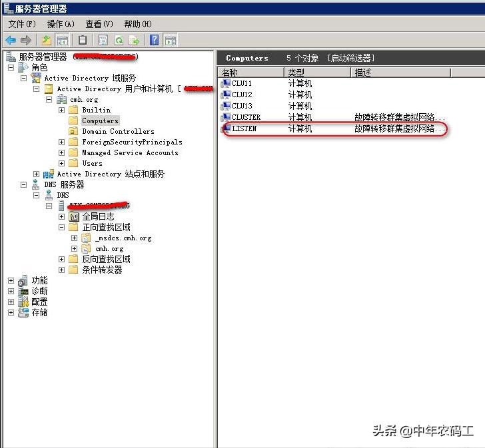Select Active Directory 用户和计算机 tree item
The width and height of the screenshot is (485, 448).
[115, 89]
